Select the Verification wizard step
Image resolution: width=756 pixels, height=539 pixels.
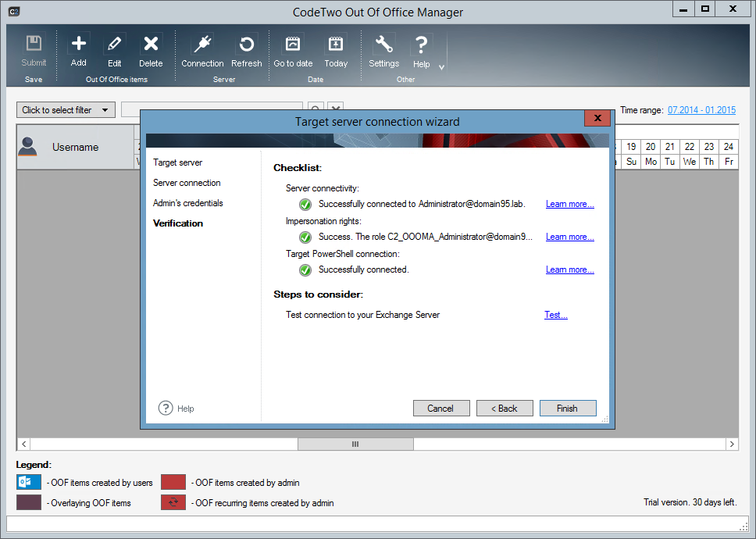point(178,223)
